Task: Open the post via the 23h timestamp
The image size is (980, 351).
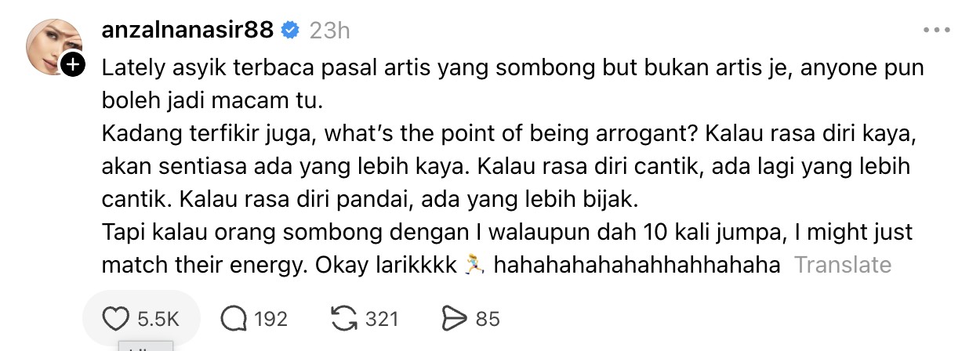Action: [x=329, y=31]
